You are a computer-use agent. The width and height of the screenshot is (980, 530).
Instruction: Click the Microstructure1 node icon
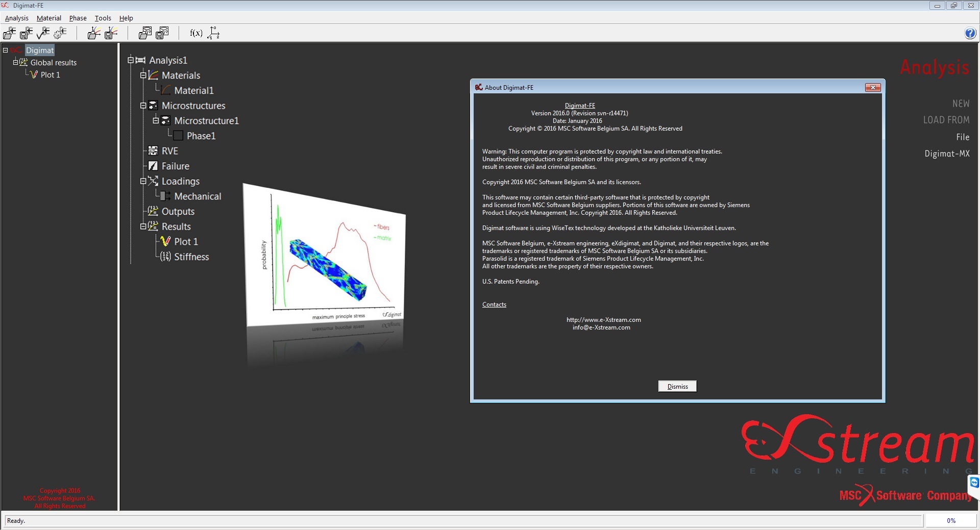[x=166, y=120]
